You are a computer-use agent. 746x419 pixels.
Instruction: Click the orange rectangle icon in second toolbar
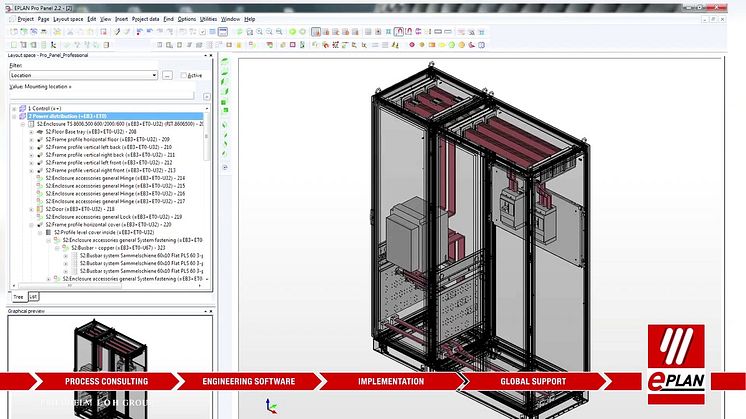(x=432, y=45)
